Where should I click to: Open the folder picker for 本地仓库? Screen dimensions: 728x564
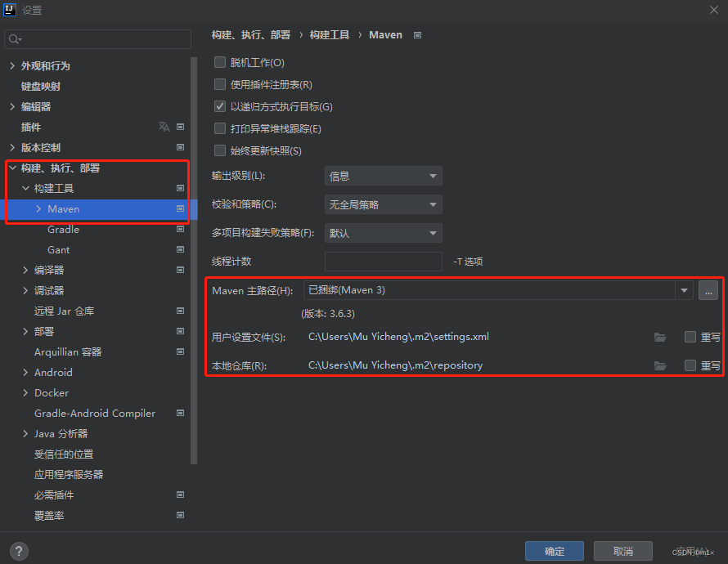(x=660, y=365)
